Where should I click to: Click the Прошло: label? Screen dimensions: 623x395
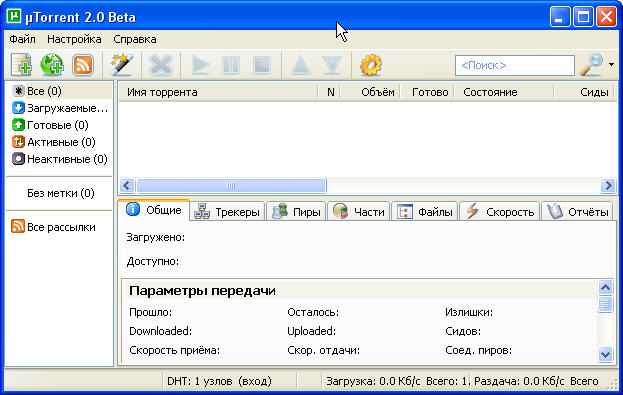pos(151,312)
